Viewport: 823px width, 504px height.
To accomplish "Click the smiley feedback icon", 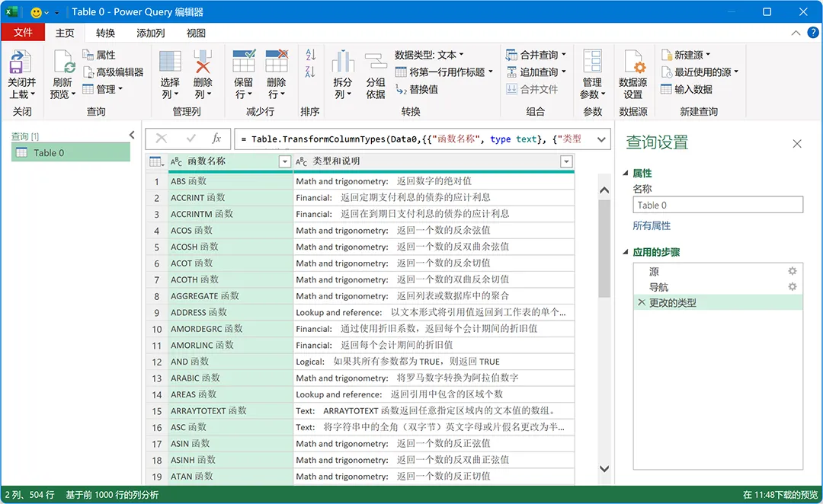I will [37, 12].
